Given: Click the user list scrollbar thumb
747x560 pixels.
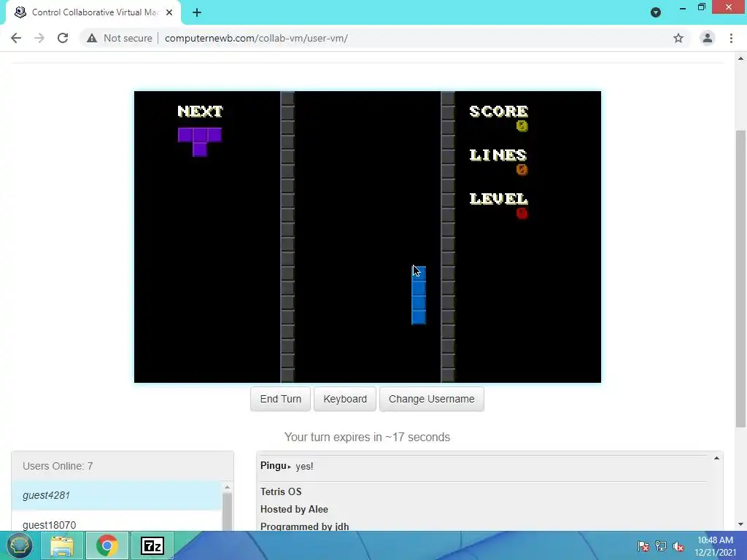Looking at the screenshot, I should 228,512.
